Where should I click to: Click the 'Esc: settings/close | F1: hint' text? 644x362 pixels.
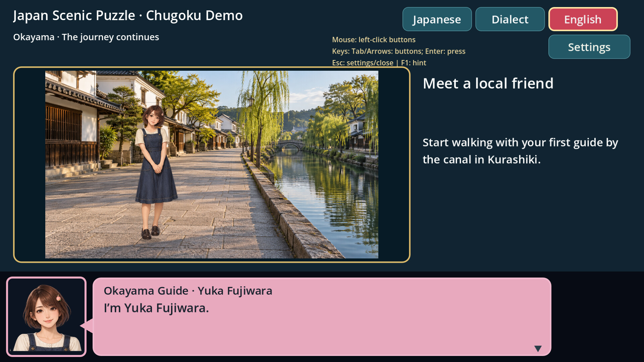(379, 63)
